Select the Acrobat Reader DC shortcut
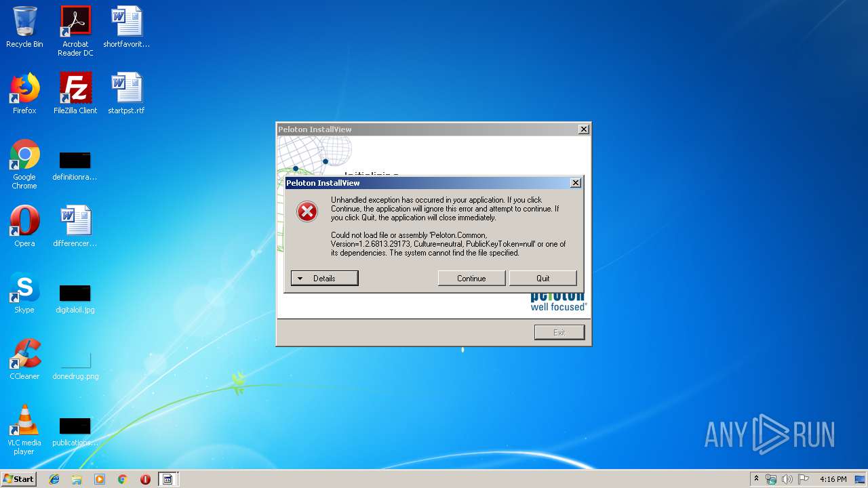This screenshot has height=488, width=868. coord(75,31)
